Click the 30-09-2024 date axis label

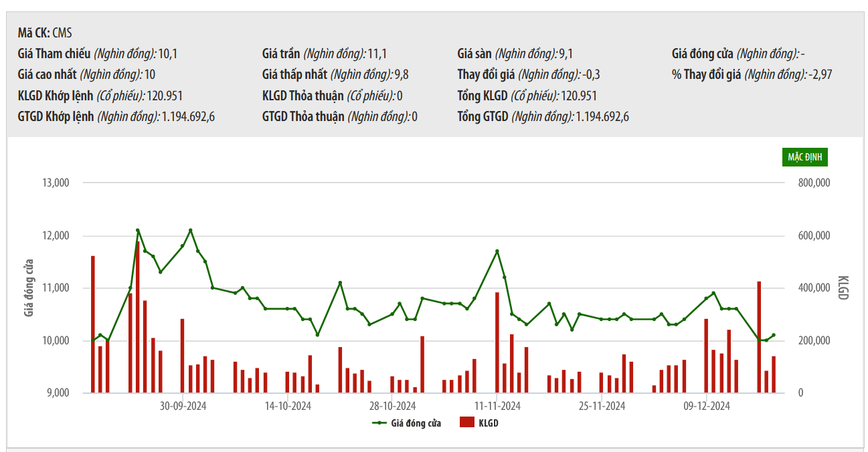183,406
